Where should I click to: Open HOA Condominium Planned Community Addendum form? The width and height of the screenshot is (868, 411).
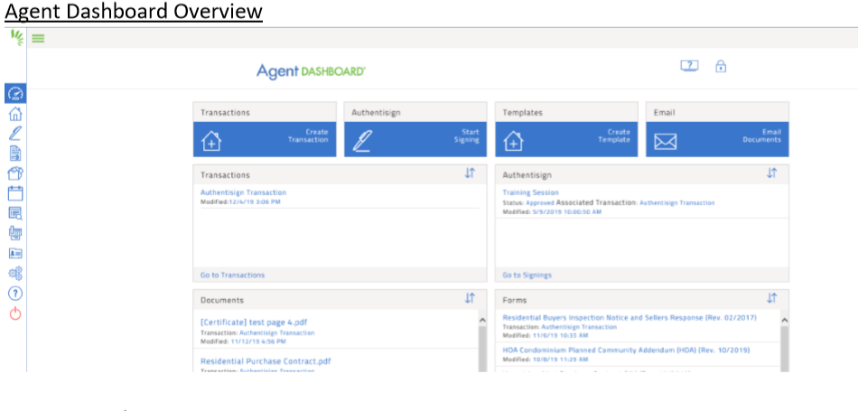coord(626,350)
